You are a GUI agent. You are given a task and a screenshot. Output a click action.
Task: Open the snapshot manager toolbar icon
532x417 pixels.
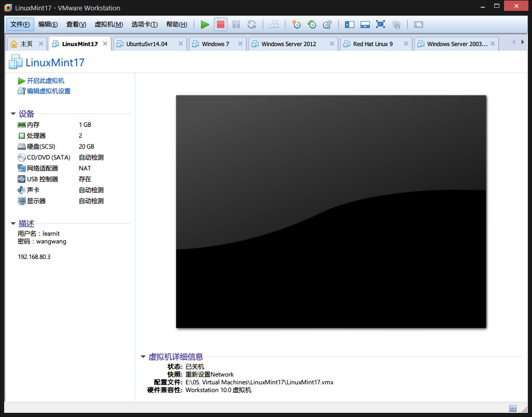[x=327, y=24]
